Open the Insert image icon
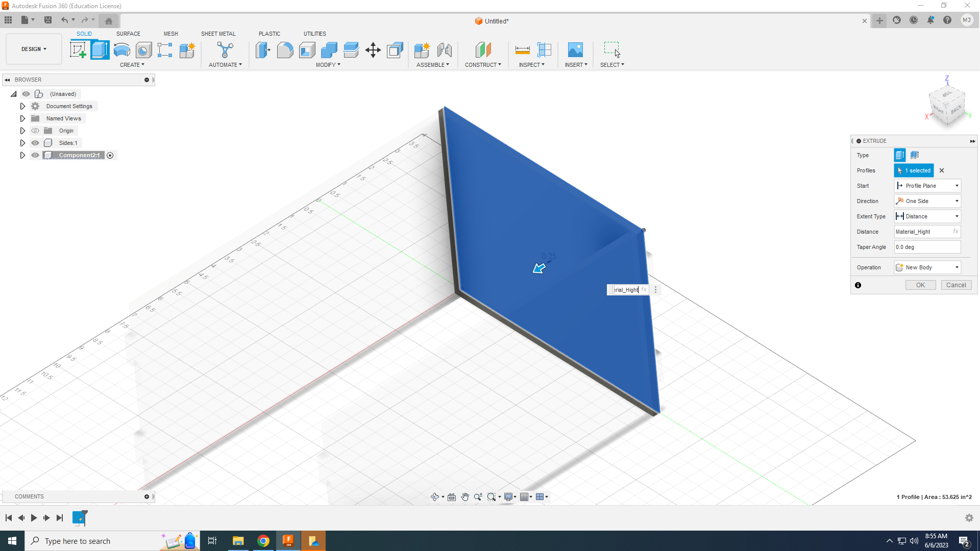Image resolution: width=980 pixels, height=551 pixels. tap(575, 50)
